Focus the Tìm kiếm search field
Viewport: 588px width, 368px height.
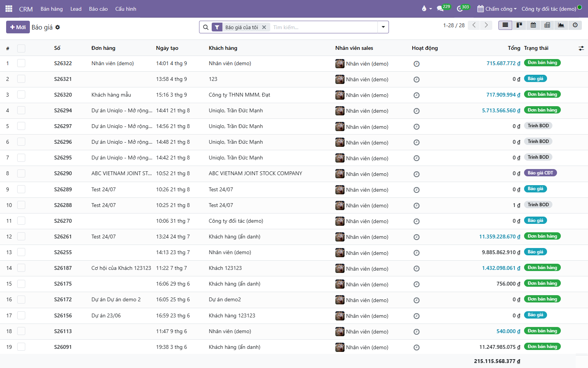324,27
